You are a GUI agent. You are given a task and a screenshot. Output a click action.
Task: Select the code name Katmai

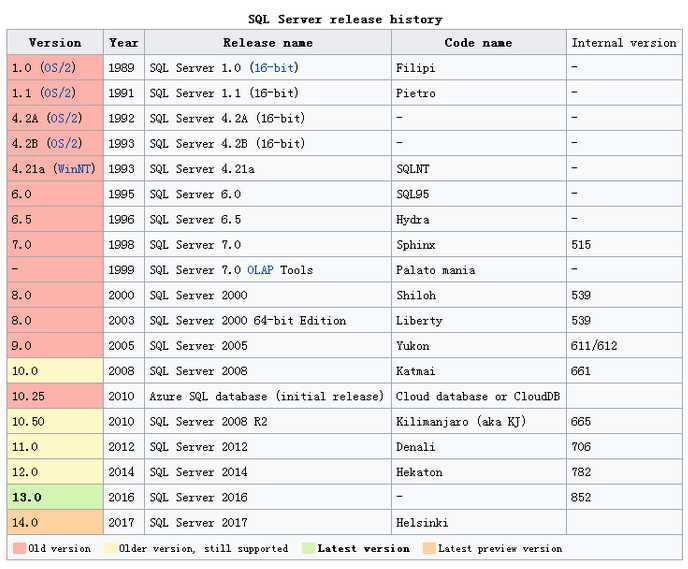pos(416,371)
